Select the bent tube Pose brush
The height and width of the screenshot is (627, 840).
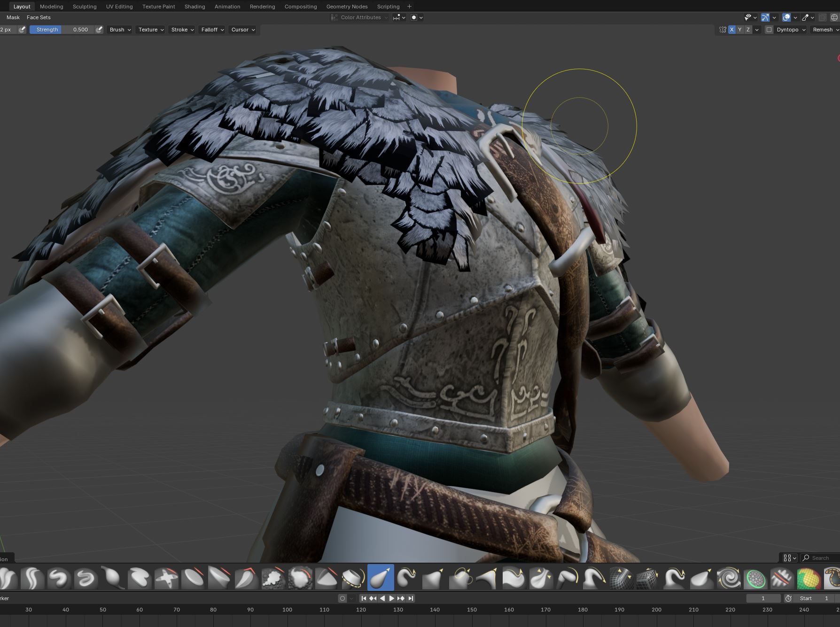[568, 578]
